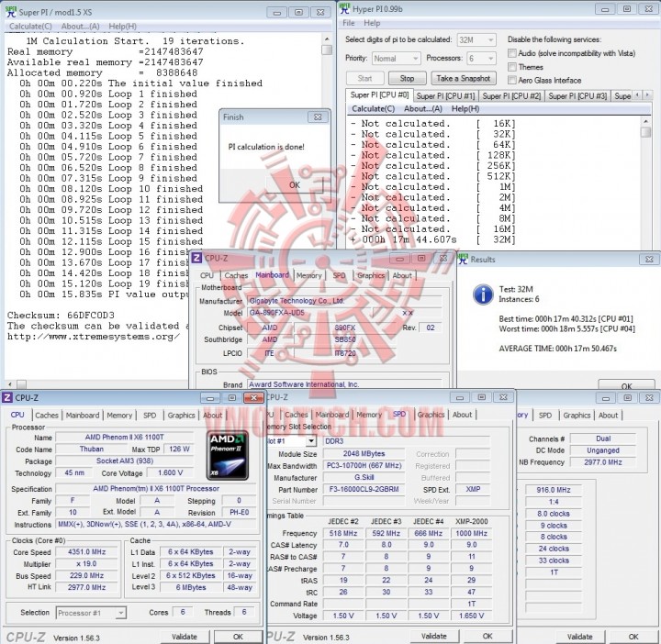Click the Core Speed 4351.0 MHz value
Image resolution: width=661 pixels, height=644 pixels.
pyautogui.click(x=87, y=551)
